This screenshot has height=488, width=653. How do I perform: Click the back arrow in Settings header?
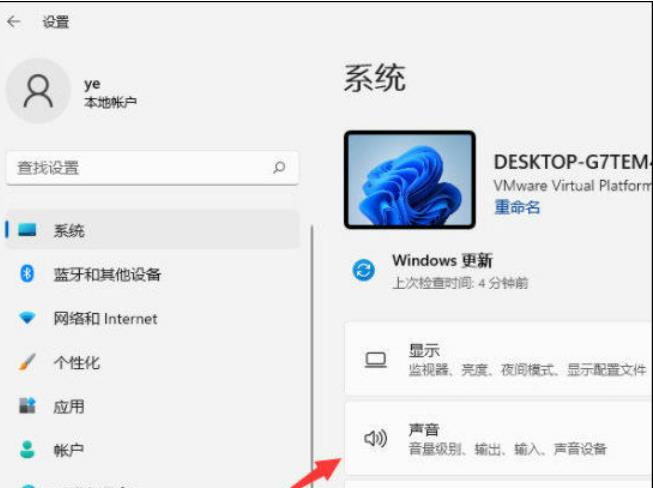[x=14, y=21]
